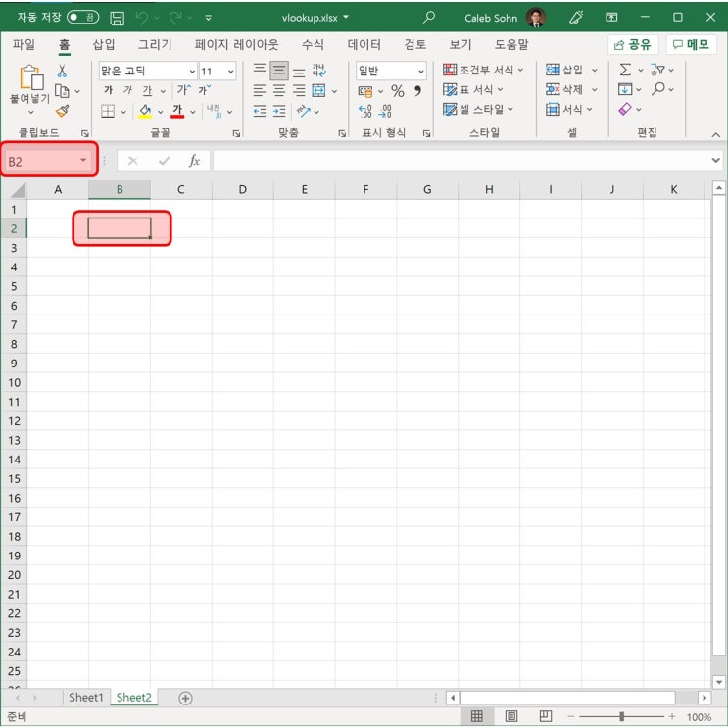This screenshot has width=728, height=728.
Task: Click the Name Box showing B2
Action: pyautogui.click(x=48, y=161)
